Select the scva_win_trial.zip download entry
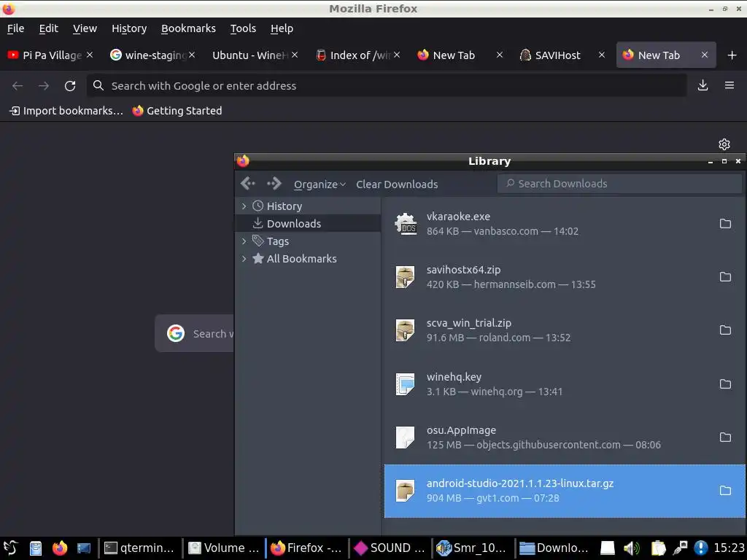This screenshot has height=560, width=747. (x=565, y=330)
